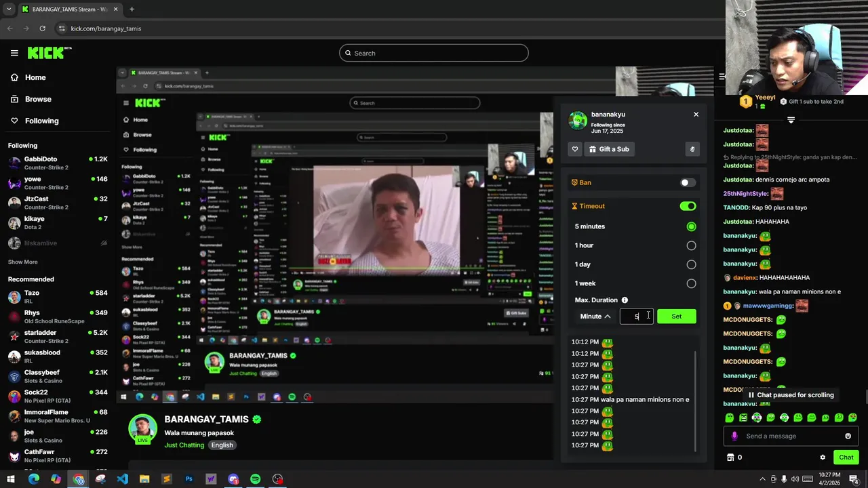Click chat paused for scrolling banner
Viewport: 868px width, 488px height.
click(791, 395)
